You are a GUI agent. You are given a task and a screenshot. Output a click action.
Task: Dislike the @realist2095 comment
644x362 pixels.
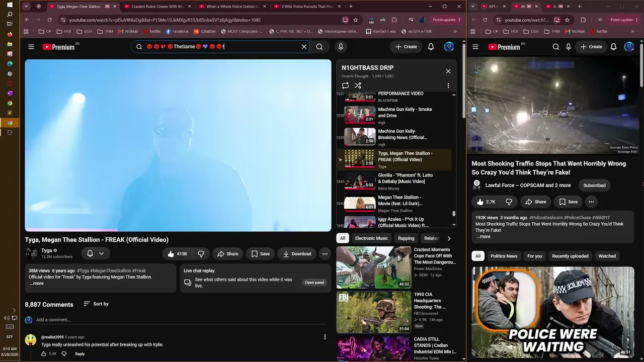pos(64,354)
